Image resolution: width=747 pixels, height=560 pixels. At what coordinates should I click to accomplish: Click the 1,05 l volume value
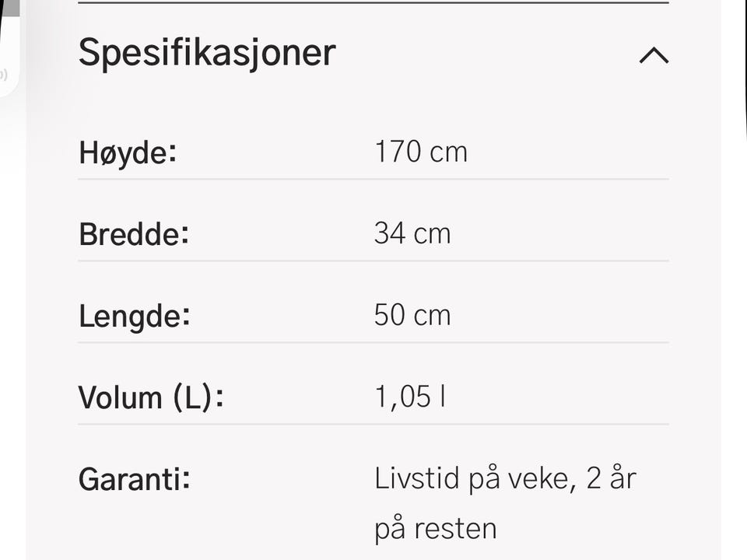coord(410,397)
